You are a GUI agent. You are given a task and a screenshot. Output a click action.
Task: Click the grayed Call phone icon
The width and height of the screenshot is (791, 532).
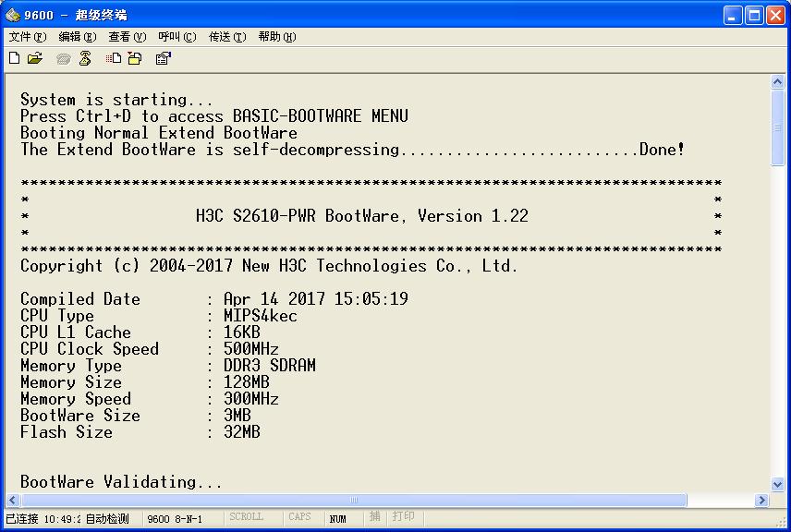click(63, 58)
